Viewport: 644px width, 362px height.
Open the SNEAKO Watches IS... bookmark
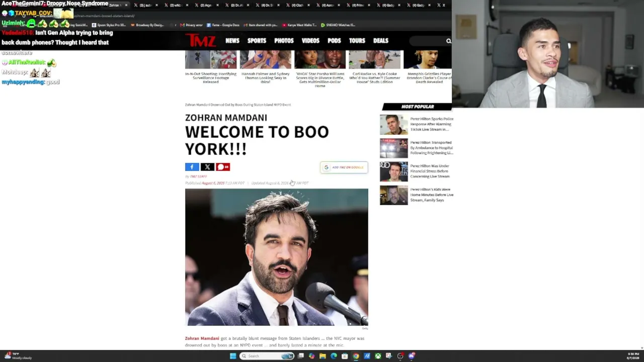[338, 25]
